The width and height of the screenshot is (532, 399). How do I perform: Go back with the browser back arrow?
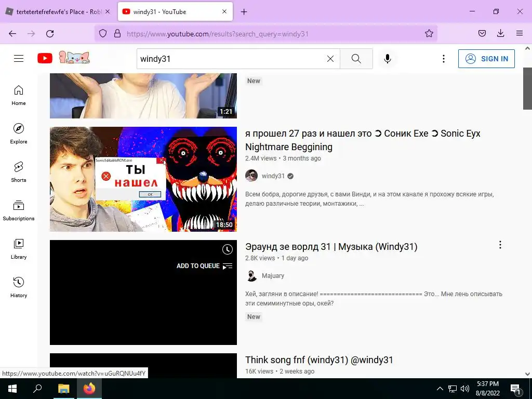tap(12, 34)
